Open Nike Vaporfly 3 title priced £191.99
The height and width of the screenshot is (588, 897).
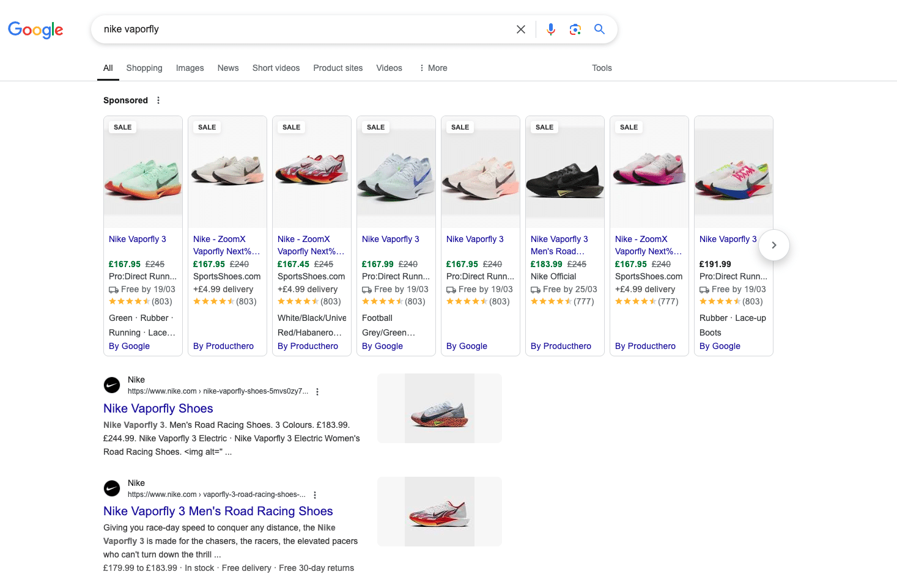728,239
